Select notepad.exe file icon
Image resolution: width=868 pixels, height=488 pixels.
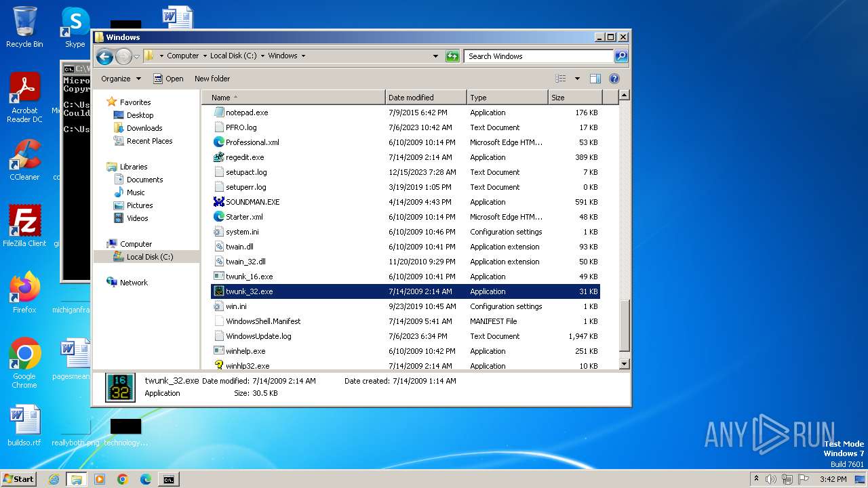(219, 113)
